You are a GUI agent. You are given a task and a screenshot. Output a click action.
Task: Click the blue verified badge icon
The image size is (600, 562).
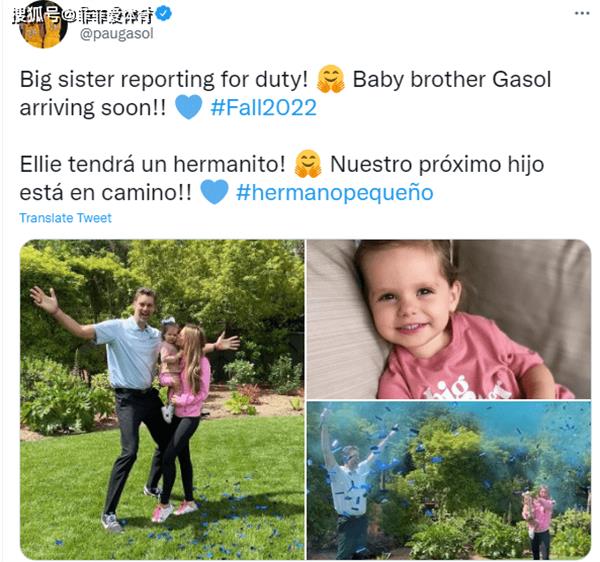point(165,15)
